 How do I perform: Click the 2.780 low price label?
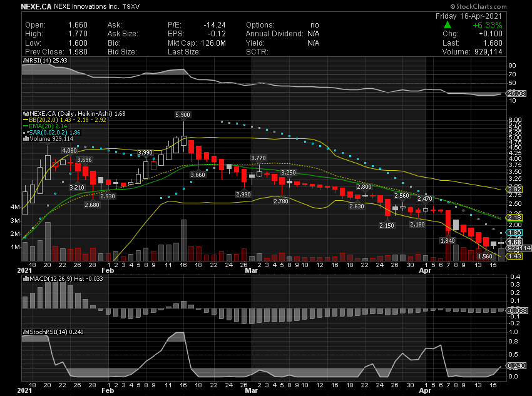click(x=281, y=201)
